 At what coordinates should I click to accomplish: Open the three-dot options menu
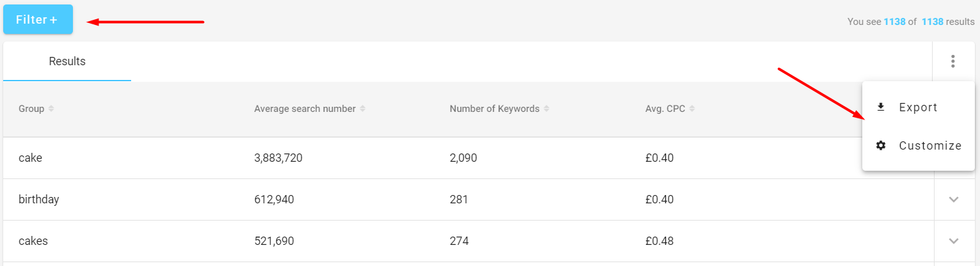(x=953, y=61)
